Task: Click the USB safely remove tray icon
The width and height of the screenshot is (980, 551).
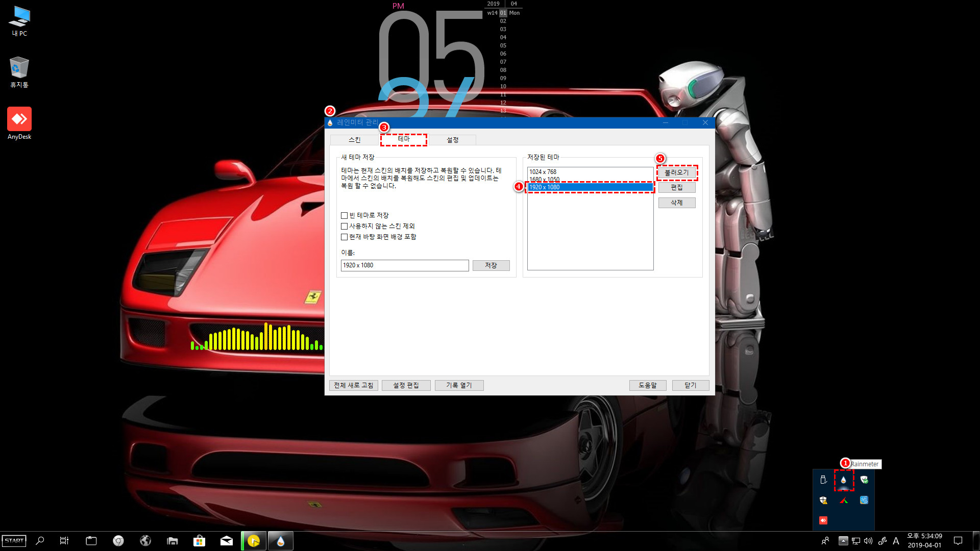Action: pyautogui.click(x=823, y=480)
